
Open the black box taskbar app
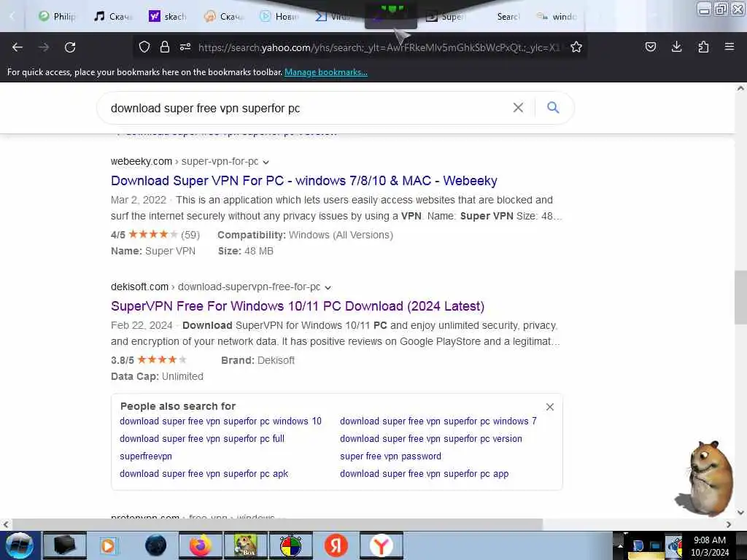[x=64, y=545]
